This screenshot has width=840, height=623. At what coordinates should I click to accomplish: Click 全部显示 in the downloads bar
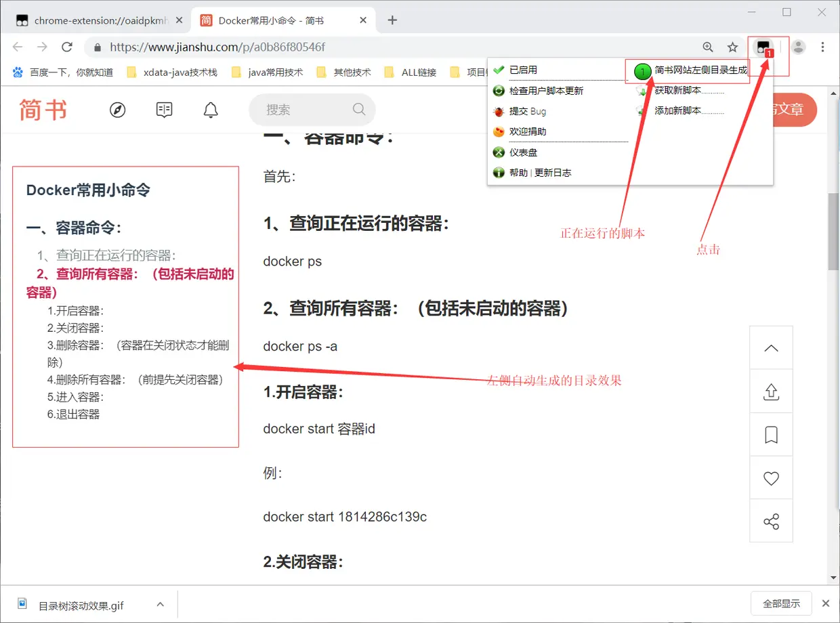(781, 603)
